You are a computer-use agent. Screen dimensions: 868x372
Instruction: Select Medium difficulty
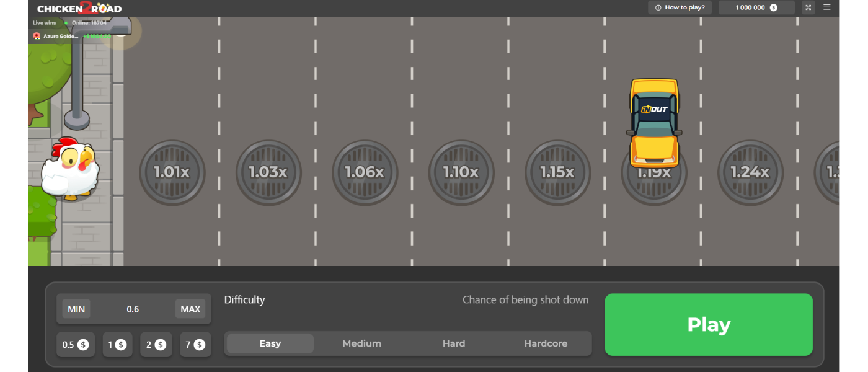point(361,343)
